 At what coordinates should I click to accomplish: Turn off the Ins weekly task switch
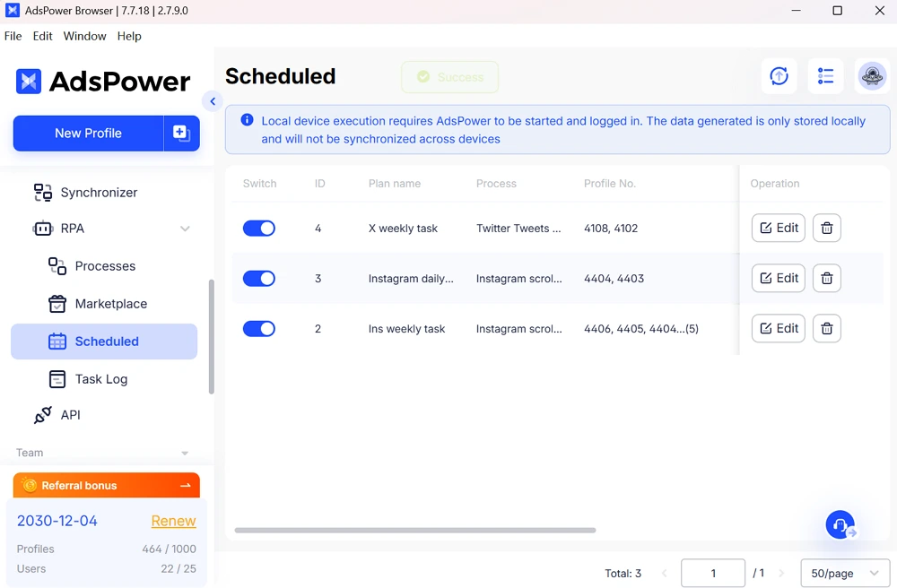pyautogui.click(x=259, y=329)
